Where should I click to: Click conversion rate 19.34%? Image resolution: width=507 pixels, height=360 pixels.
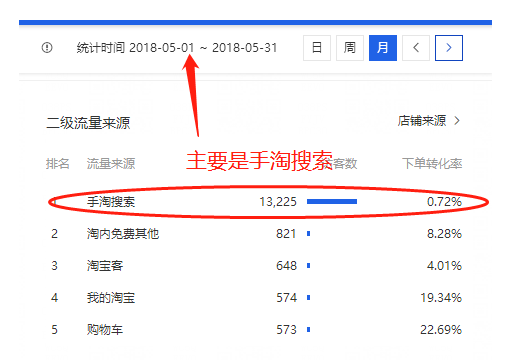pos(441,298)
